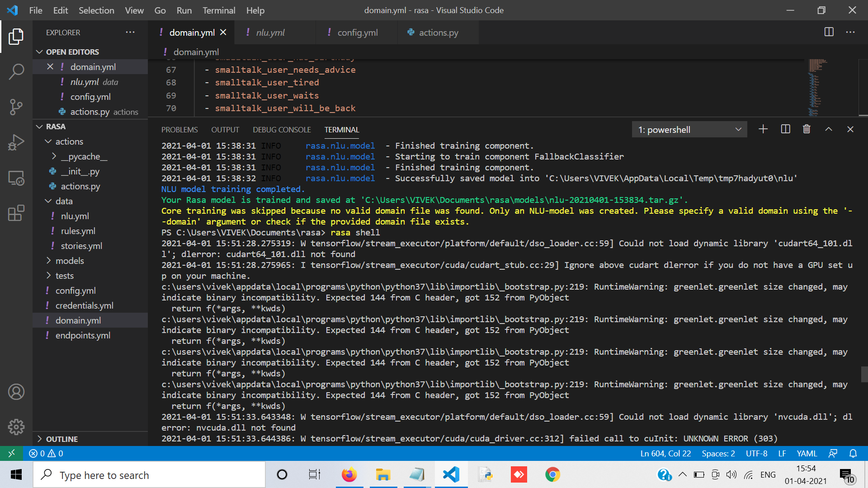The image size is (868, 488).
Task: Collapse the OPEN EDITORS section
Action: (39, 52)
